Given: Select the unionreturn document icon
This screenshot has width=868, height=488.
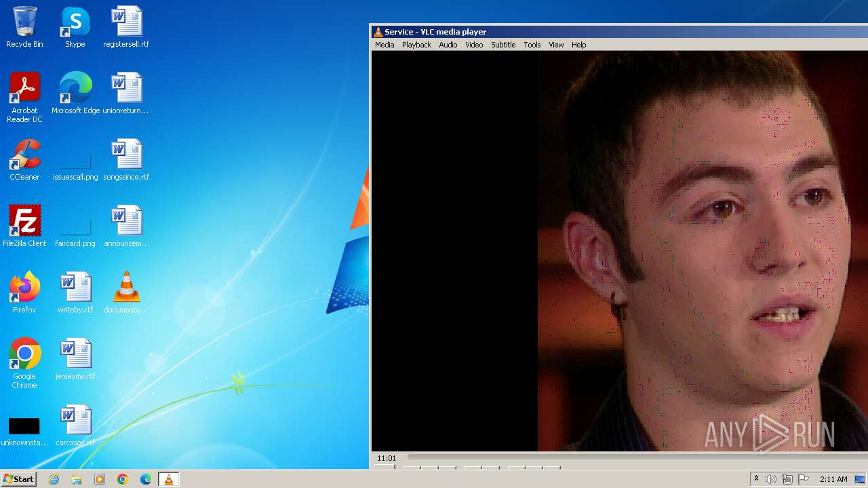Looking at the screenshot, I should point(126,94).
